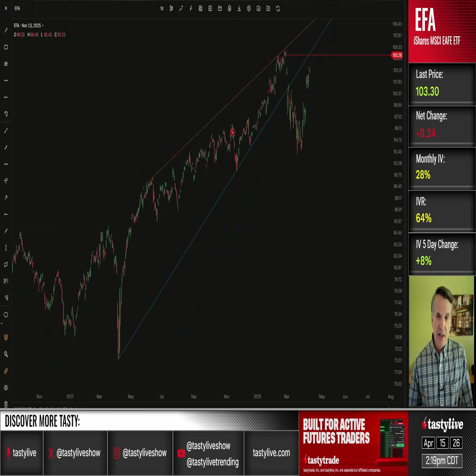Viewport: 476px width, 476px height.
Task: Select the circle shape tool
Action: coord(6,315)
